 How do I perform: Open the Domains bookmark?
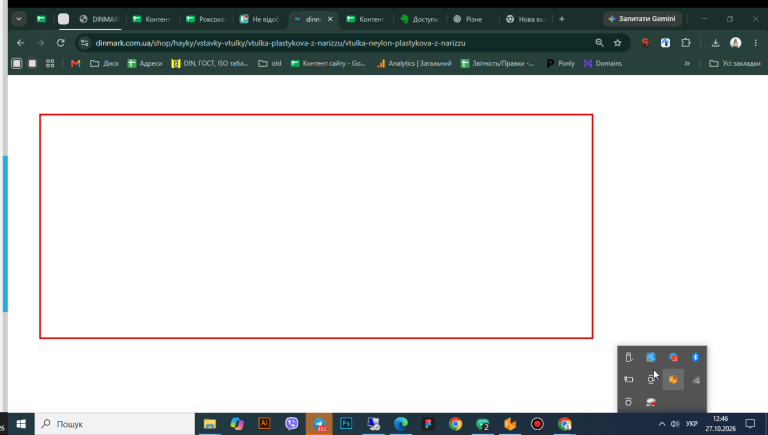[603, 63]
